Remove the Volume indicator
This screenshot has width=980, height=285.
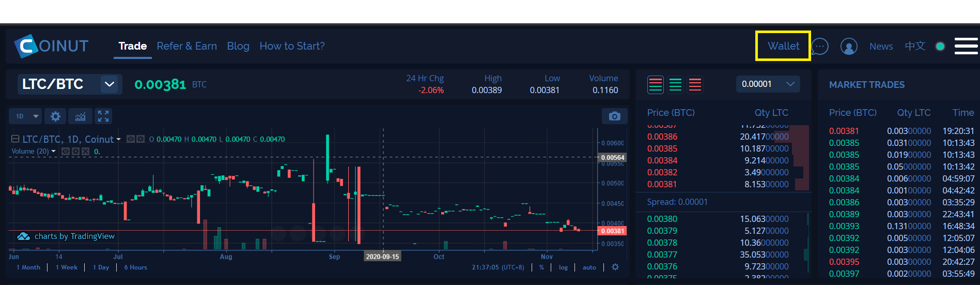[86, 152]
